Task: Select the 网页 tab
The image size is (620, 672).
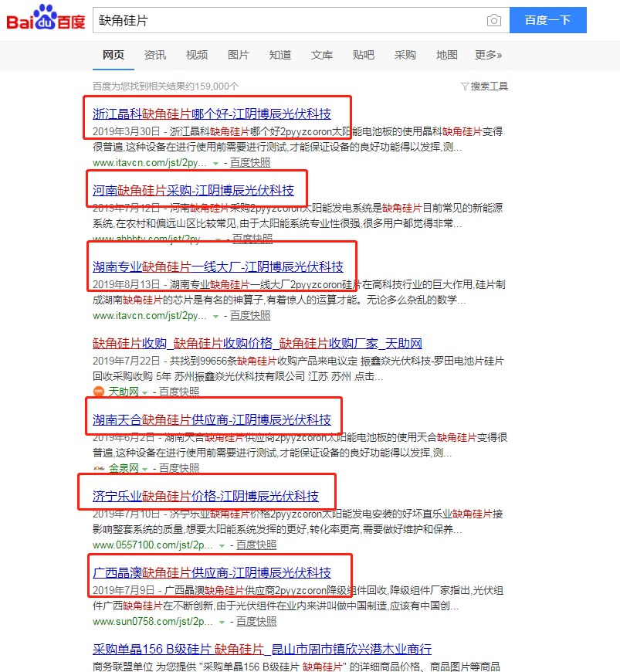Action: (113, 55)
